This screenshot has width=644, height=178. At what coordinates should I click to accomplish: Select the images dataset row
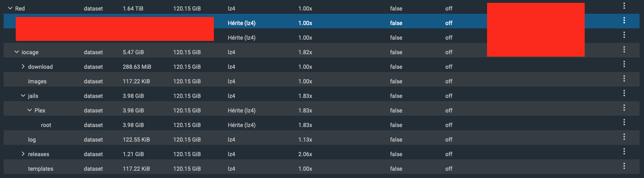click(x=37, y=81)
